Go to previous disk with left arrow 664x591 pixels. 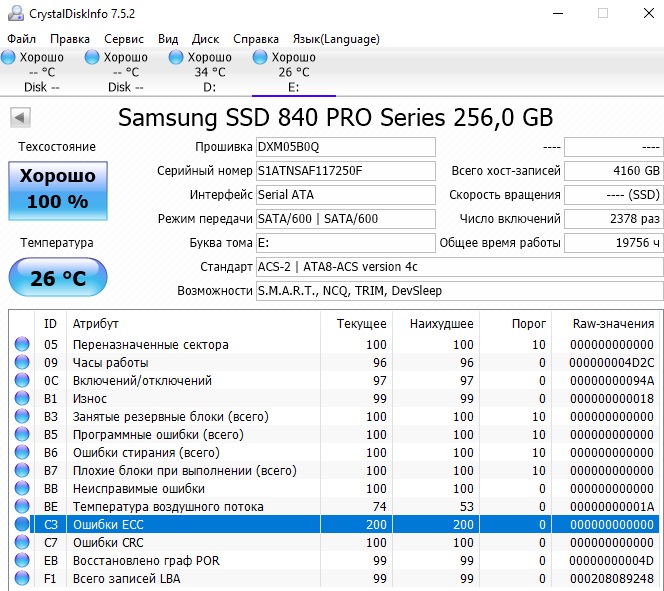pyautogui.click(x=20, y=117)
